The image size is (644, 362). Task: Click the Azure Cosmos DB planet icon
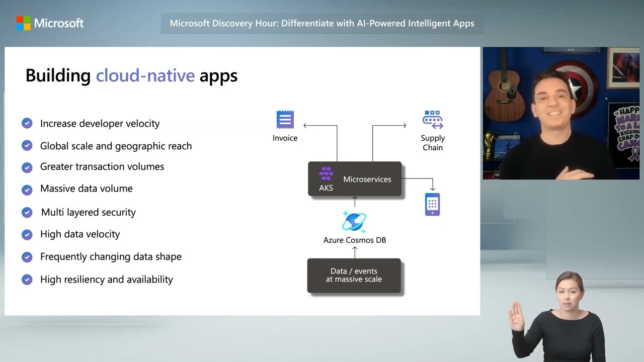coord(354,221)
